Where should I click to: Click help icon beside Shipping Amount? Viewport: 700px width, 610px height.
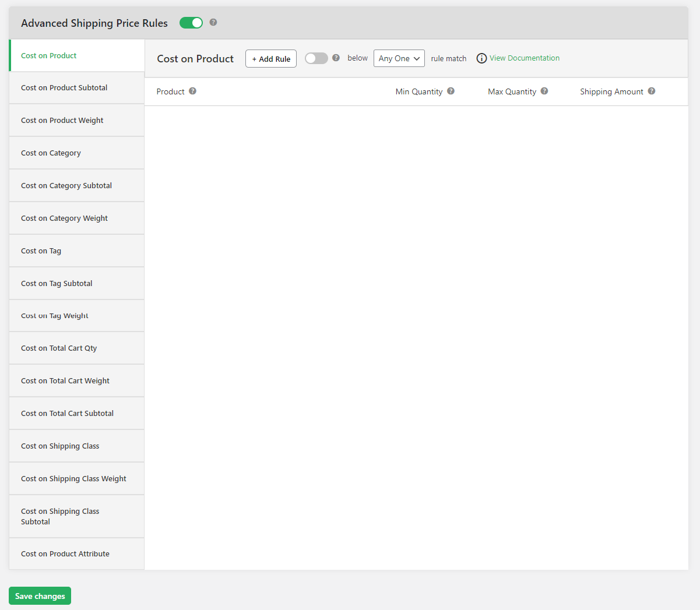[x=652, y=91]
